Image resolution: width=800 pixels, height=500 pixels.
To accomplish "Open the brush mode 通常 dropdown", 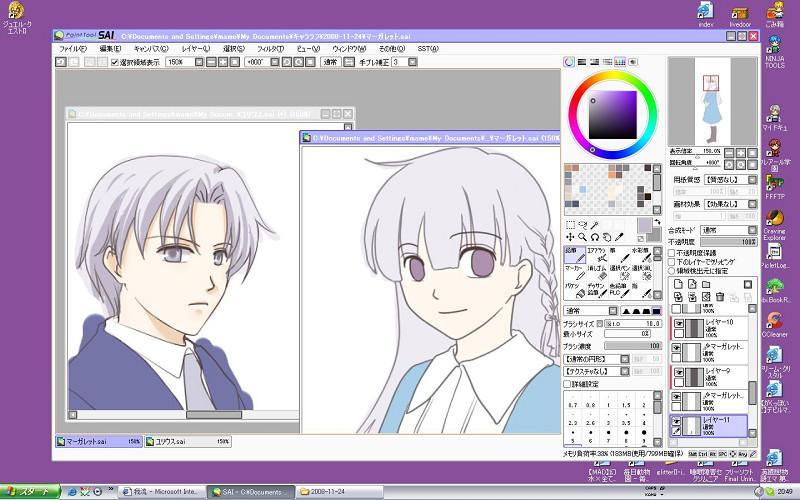I will (613, 311).
